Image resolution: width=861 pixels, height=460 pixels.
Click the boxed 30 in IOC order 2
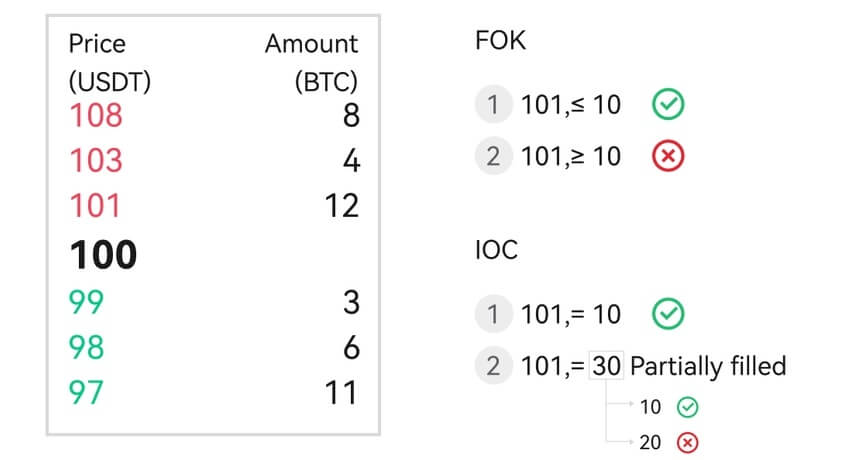pyautogui.click(x=606, y=366)
